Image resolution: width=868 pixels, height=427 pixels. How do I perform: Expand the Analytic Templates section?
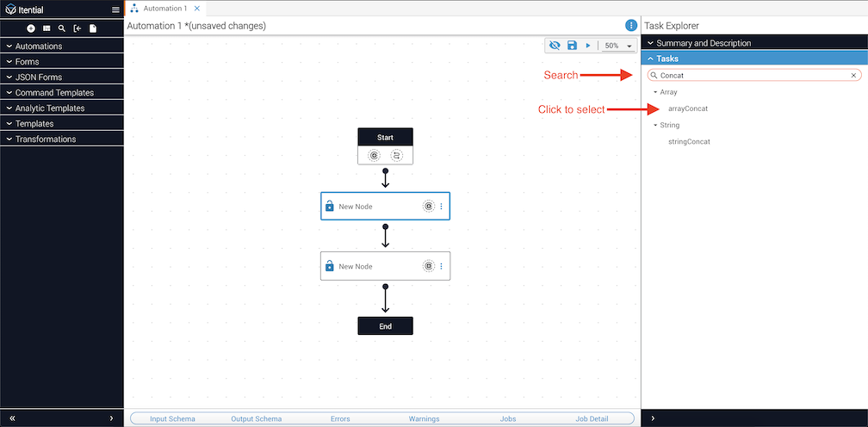(61, 108)
